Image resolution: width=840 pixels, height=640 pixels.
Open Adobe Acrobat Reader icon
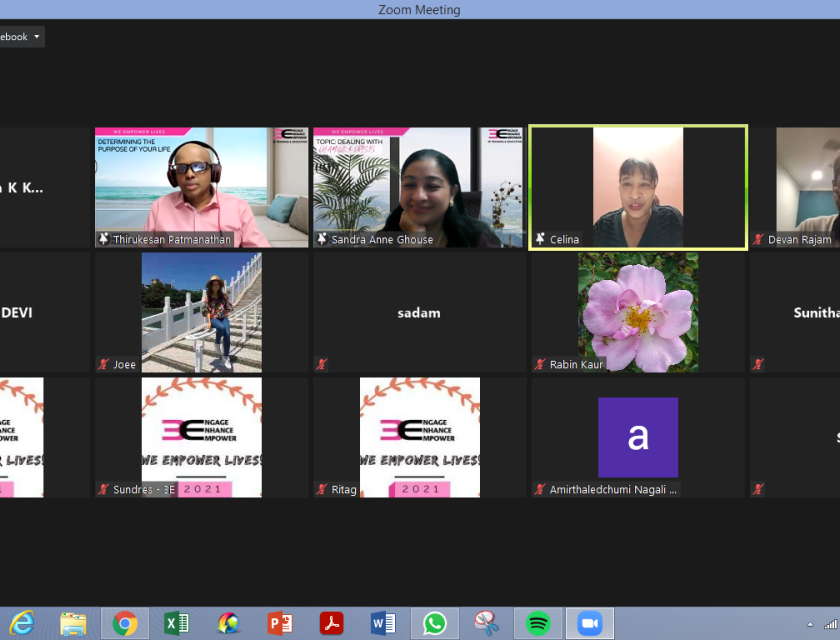pos(331,623)
